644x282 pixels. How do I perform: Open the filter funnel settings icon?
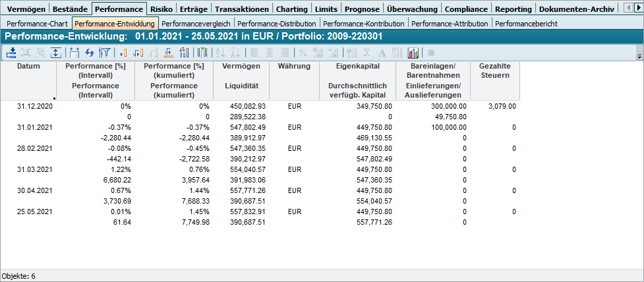(104, 53)
